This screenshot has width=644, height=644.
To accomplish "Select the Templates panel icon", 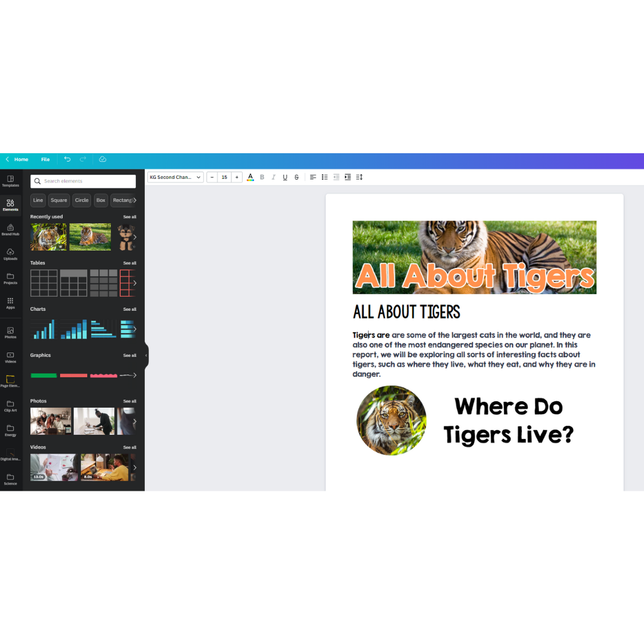I will 10,181.
